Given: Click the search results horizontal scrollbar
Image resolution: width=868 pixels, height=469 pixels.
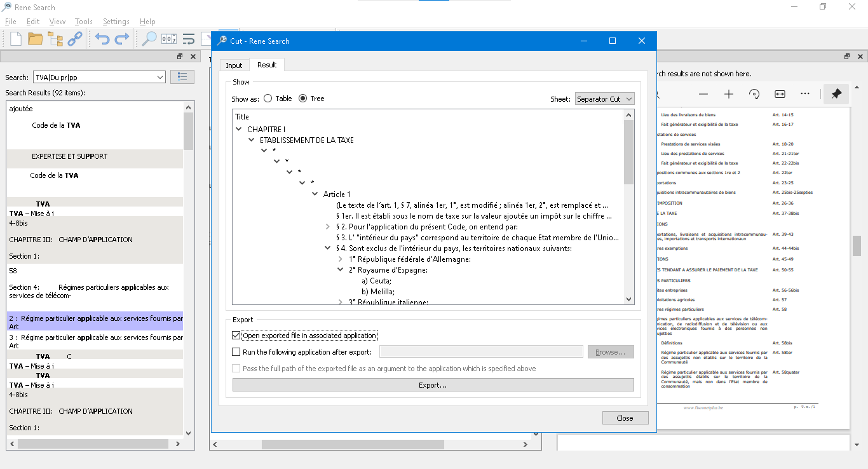Looking at the screenshot, I should pyautogui.click(x=93, y=444).
